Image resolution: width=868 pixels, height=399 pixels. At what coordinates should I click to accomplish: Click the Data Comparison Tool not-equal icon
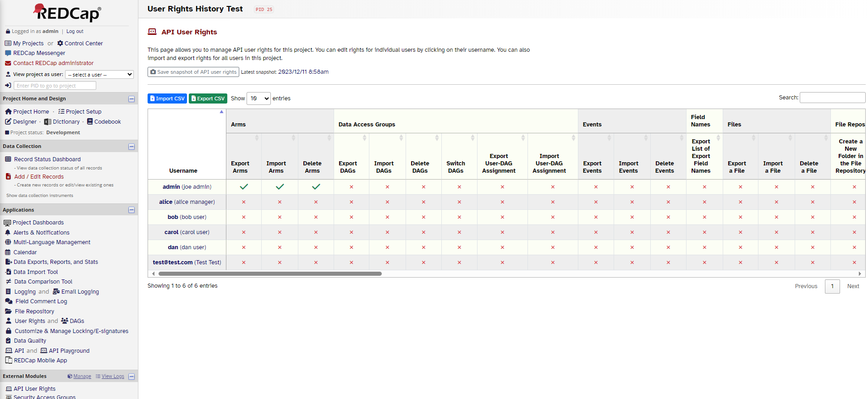[x=8, y=282]
